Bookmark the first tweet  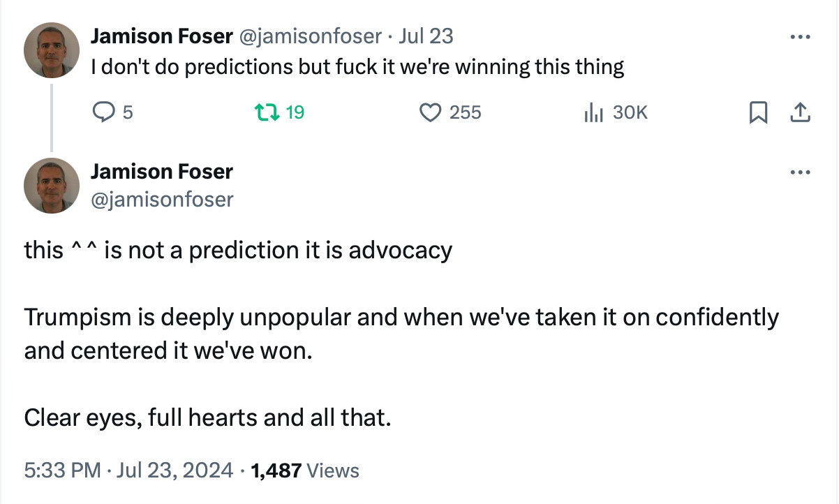coord(759,112)
